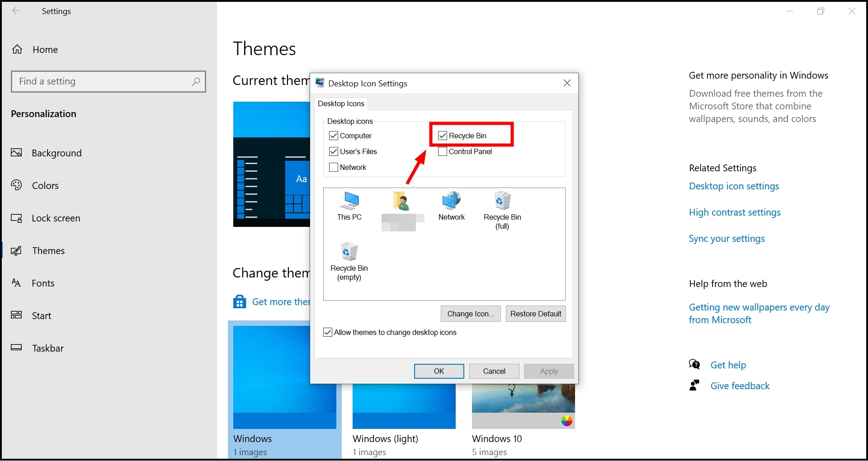Viewport: 868px width, 461px height.
Task: Click the Give feedback person icon
Action: [x=694, y=385]
